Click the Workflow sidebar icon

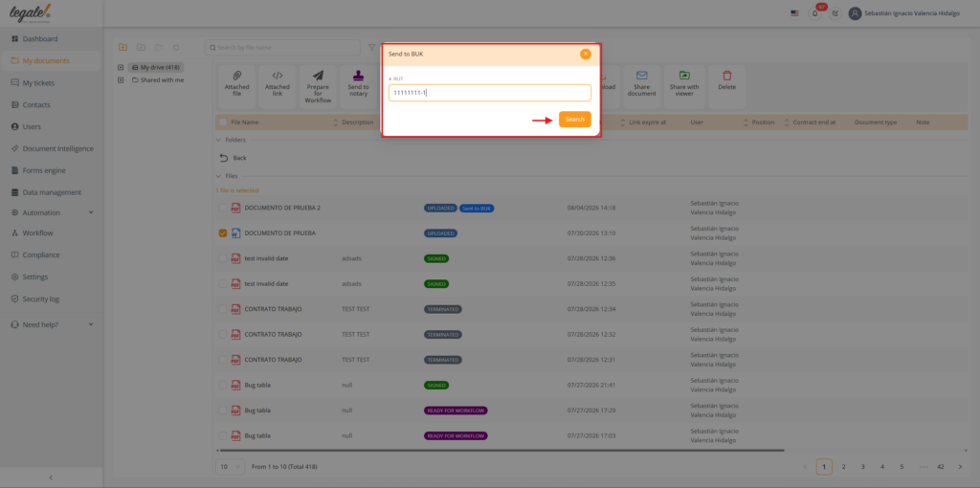tap(15, 233)
